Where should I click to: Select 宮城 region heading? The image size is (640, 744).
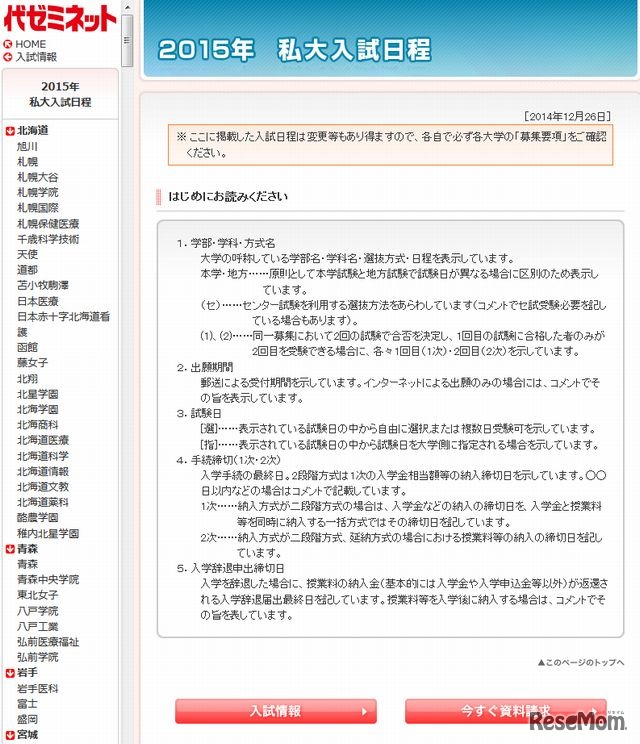[28, 735]
